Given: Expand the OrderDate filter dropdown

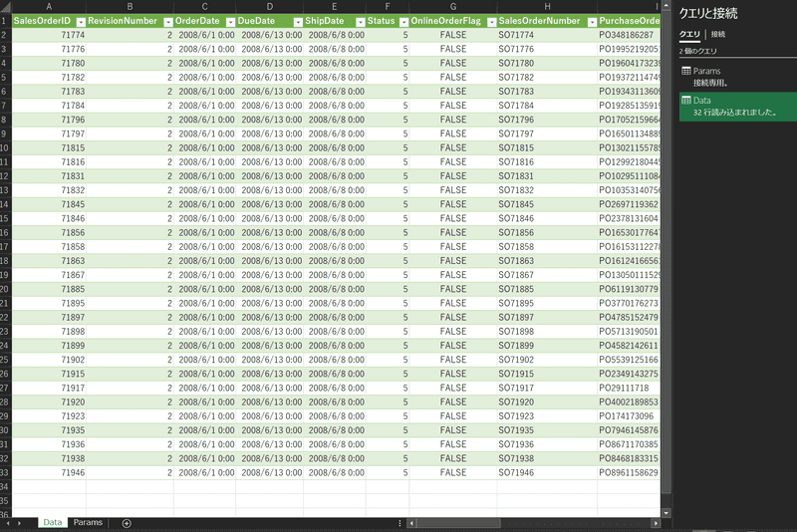Looking at the screenshot, I should [x=228, y=21].
